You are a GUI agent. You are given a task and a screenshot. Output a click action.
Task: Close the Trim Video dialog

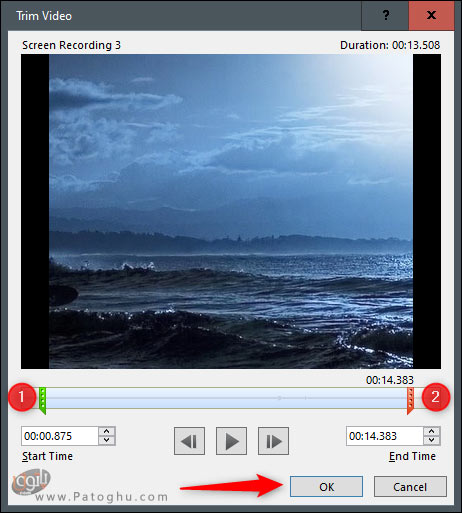pos(431,15)
